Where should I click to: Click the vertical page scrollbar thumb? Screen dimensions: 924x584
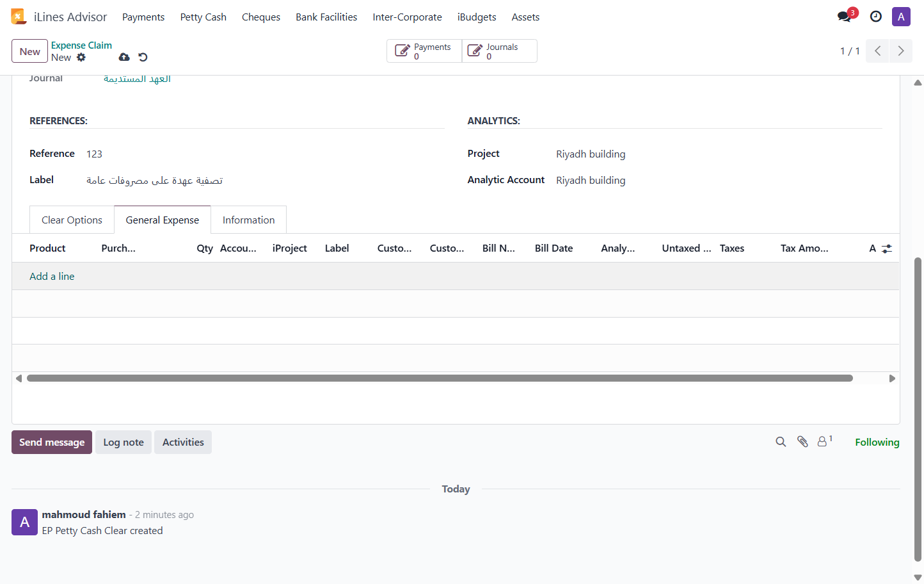click(918, 409)
